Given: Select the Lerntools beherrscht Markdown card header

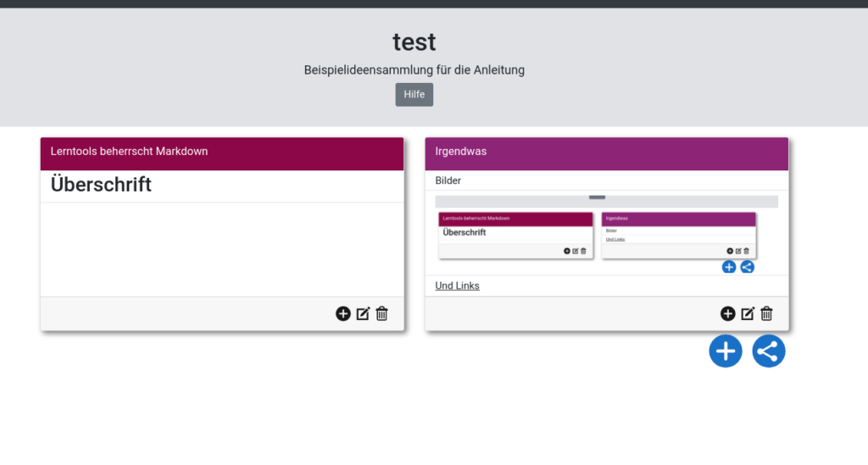Looking at the screenshot, I should 222,152.
